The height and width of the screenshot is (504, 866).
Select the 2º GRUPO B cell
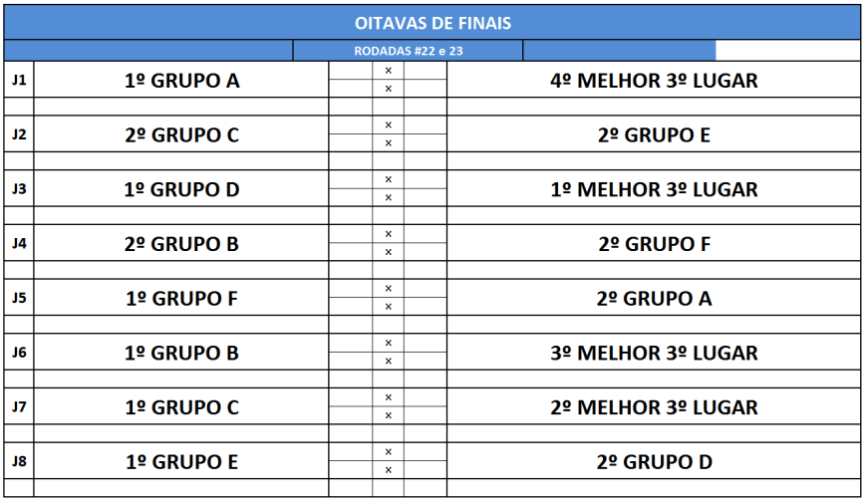pos(181,244)
